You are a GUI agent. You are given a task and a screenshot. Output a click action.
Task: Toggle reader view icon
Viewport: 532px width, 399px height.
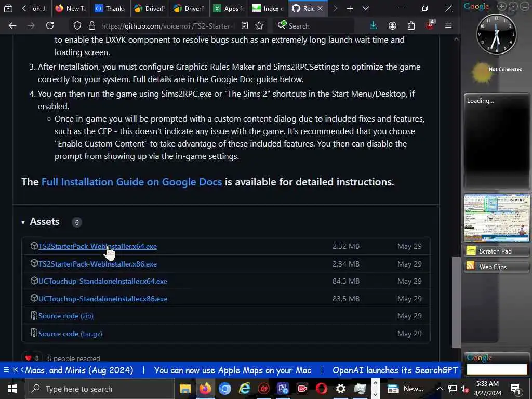[245, 25]
